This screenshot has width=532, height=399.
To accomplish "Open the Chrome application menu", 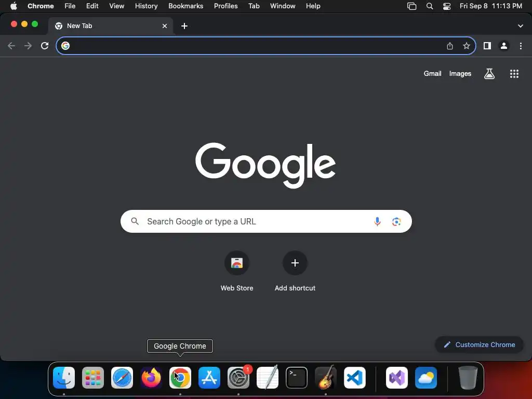I will pyautogui.click(x=41, y=6).
